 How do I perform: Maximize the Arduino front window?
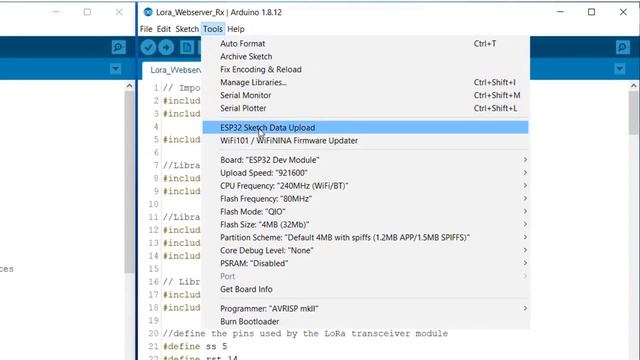[x=591, y=12]
